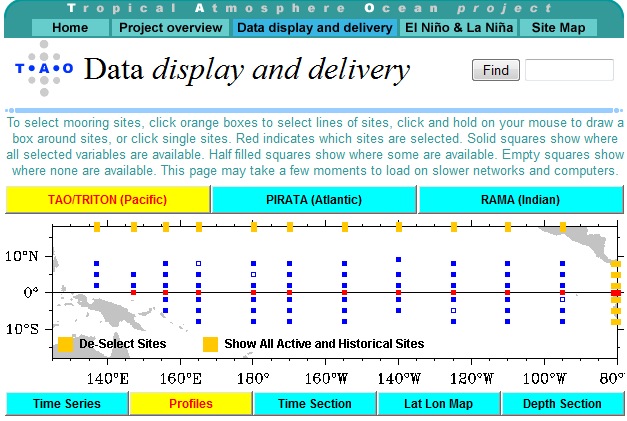This screenshot has width=627, height=421.
Task: Deselect the red equator site at 110°W
Action: [507, 293]
